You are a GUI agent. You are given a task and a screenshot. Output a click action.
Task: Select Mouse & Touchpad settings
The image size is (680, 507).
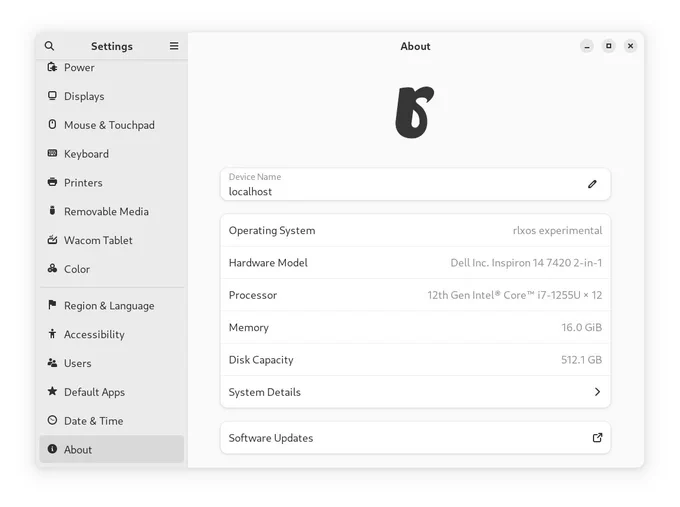point(111,125)
